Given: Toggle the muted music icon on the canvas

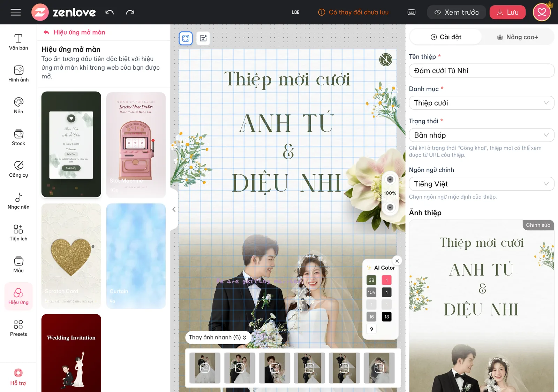Looking at the screenshot, I should coord(386,60).
